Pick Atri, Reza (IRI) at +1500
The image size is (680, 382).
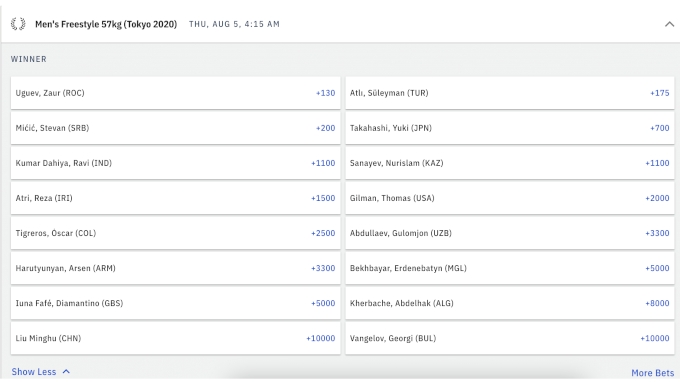(176, 198)
